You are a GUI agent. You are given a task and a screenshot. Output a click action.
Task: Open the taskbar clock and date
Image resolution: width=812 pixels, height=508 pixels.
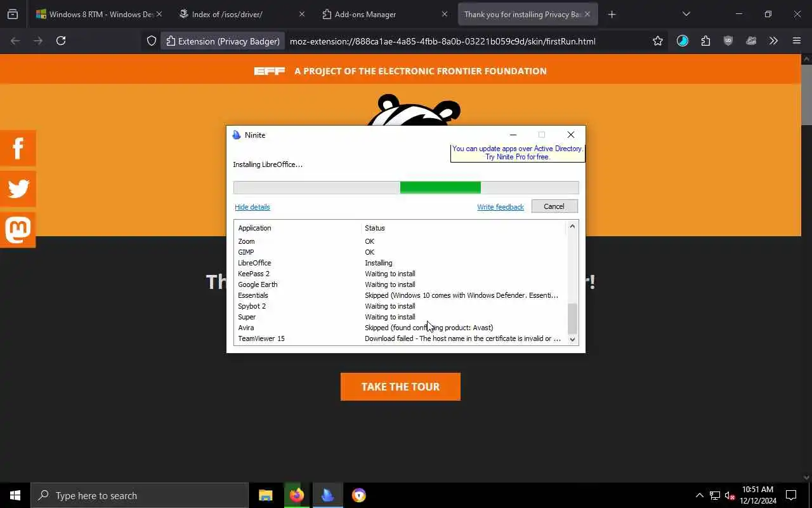pyautogui.click(x=757, y=495)
